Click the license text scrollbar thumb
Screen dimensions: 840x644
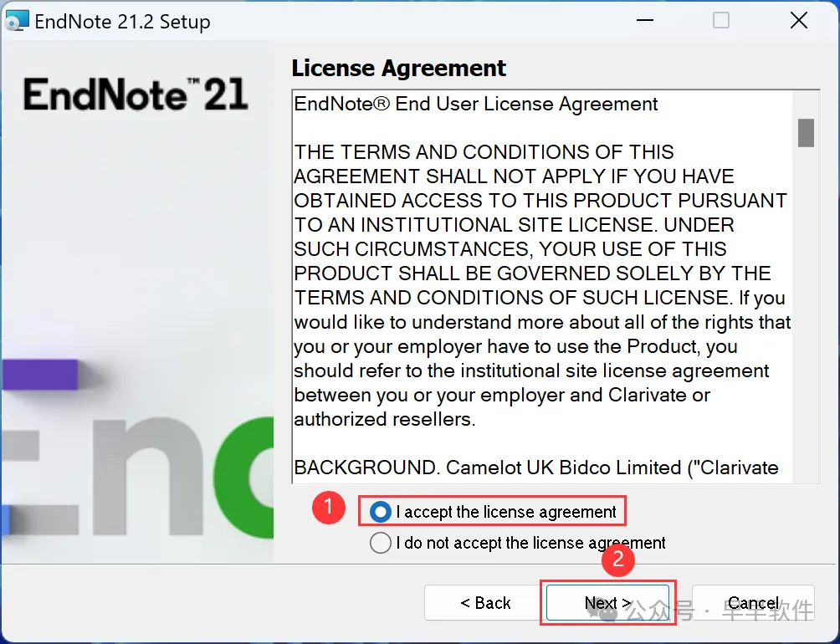806,133
